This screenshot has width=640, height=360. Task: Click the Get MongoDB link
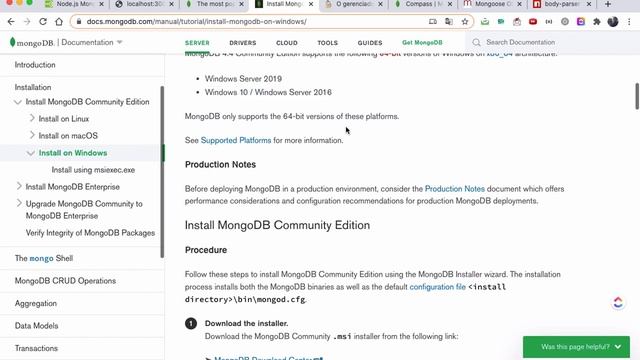[x=422, y=42]
